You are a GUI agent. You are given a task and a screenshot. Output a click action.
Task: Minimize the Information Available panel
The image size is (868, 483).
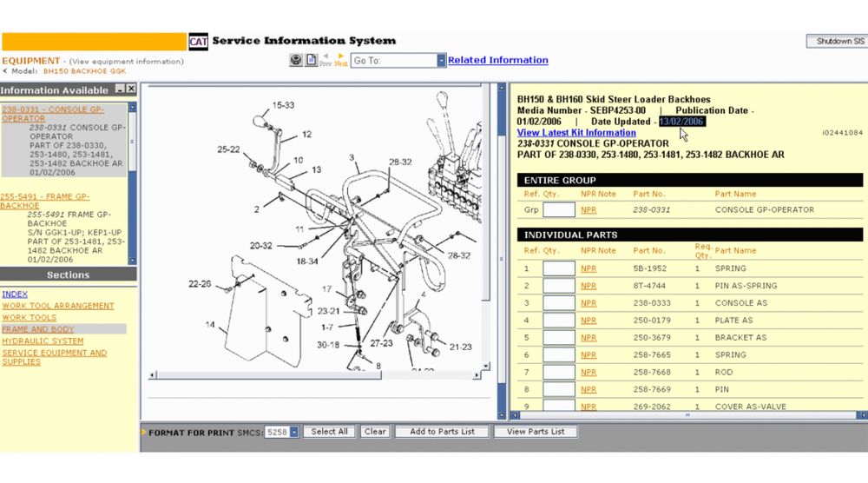120,89
